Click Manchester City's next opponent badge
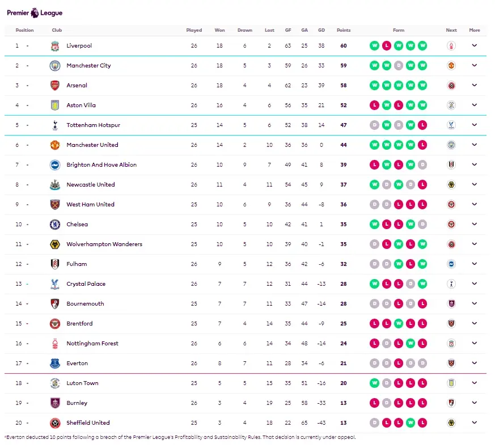The image size is (495, 448). 451,66
